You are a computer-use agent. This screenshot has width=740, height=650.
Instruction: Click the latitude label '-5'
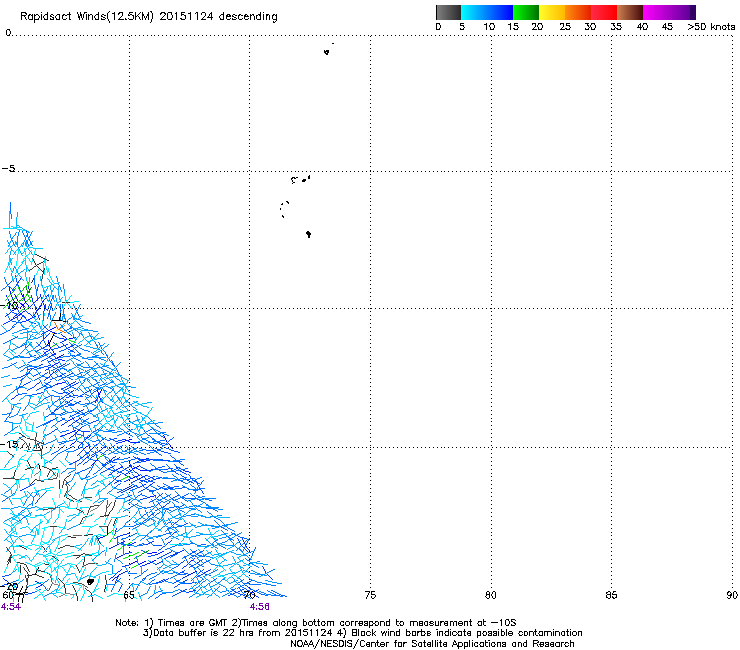click(x=8, y=169)
